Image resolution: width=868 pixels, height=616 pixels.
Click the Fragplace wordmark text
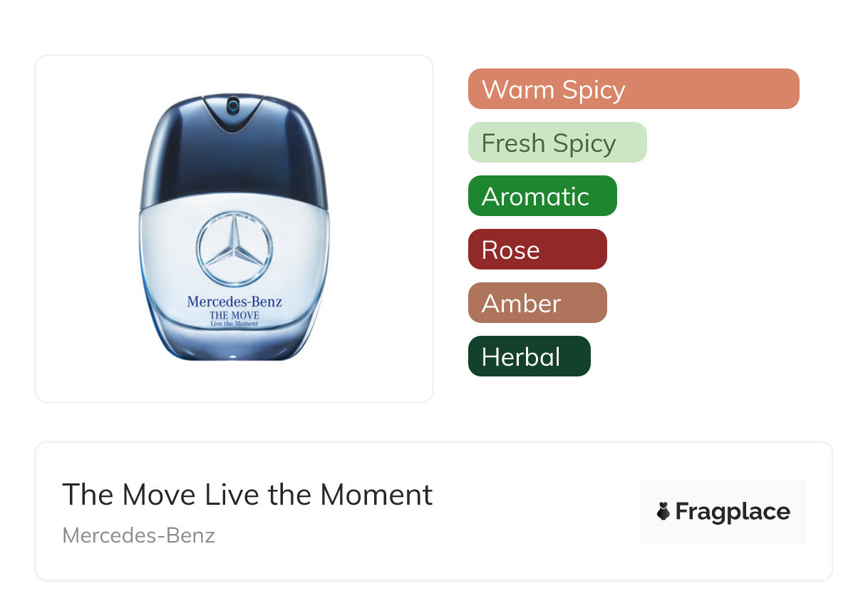733,511
